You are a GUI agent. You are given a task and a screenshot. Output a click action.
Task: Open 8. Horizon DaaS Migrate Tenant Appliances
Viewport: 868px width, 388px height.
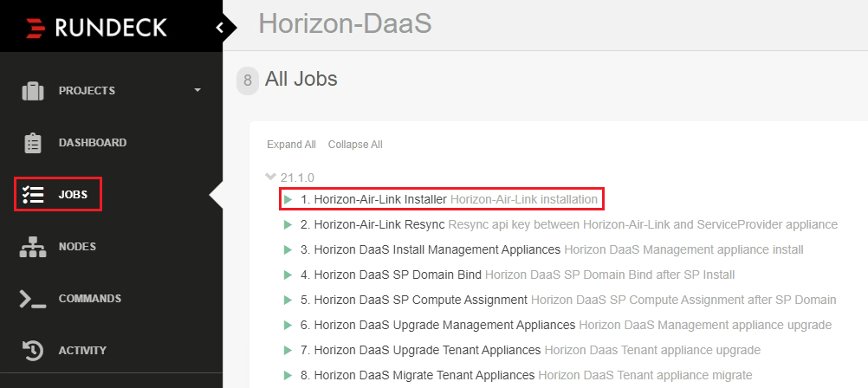pos(418,375)
